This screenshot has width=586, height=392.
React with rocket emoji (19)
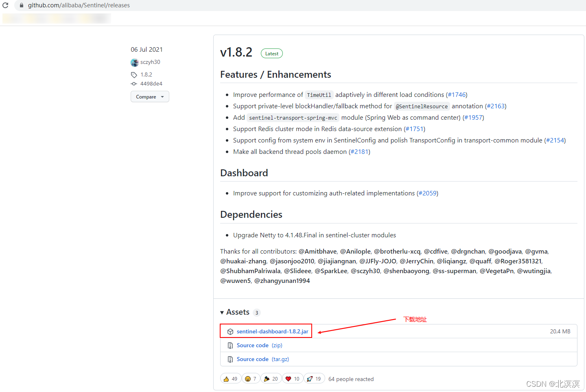pyautogui.click(x=314, y=379)
